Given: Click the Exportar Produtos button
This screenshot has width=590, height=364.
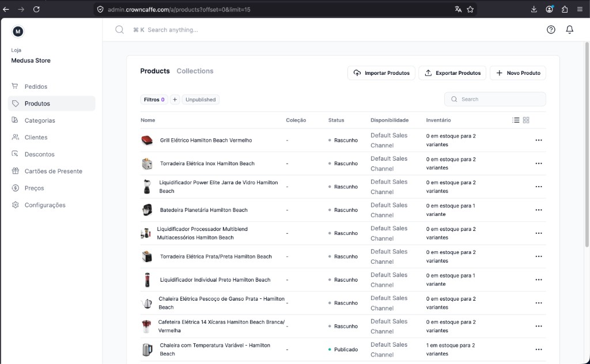Looking at the screenshot, I should (x=452, y=73).
